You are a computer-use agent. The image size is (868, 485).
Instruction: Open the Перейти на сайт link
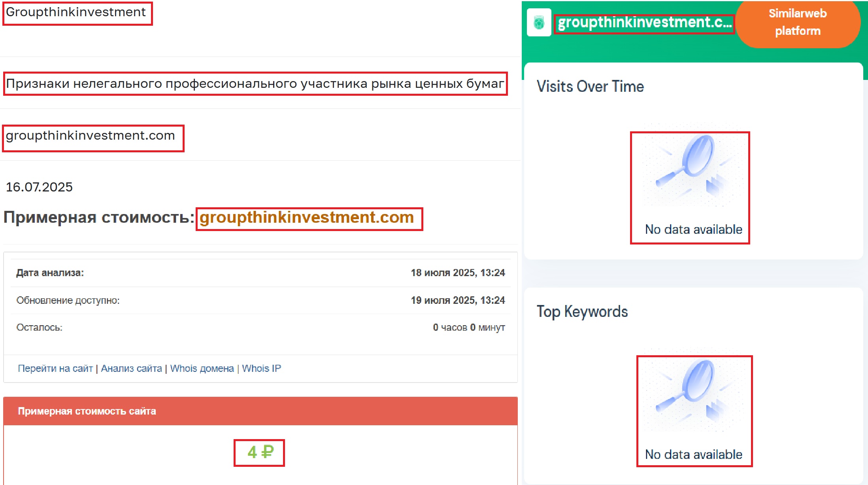tap(55, 368)
